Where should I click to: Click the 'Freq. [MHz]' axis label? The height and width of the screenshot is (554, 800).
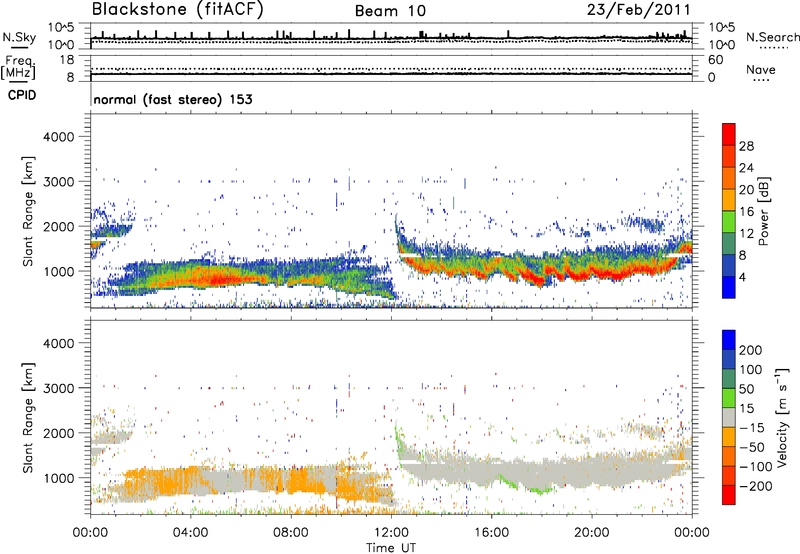[x=18, y=68]
